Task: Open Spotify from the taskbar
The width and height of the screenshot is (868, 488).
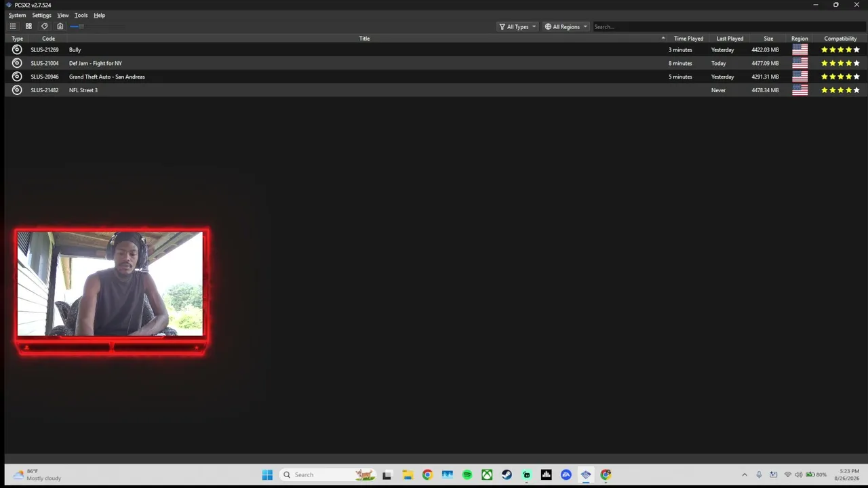Action: click(467, 474)
